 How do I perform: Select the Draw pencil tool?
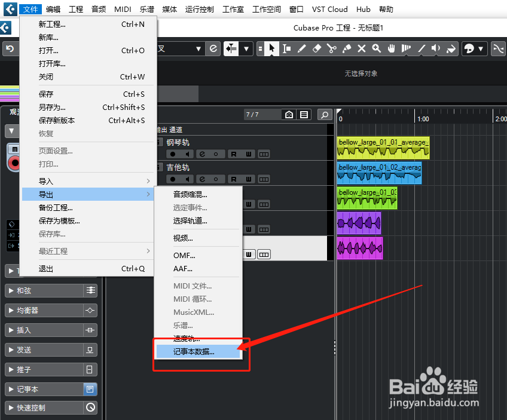[x=301, y=49]
